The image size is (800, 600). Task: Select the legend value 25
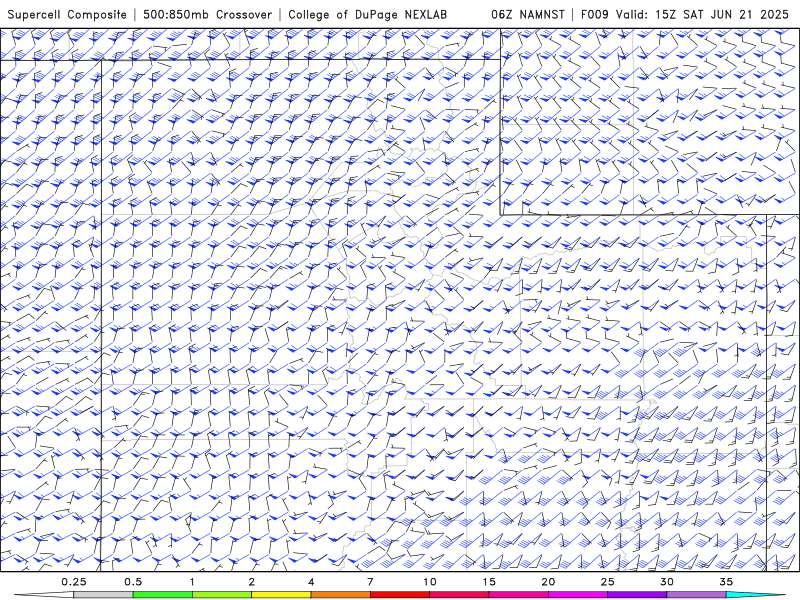(608, 582)
